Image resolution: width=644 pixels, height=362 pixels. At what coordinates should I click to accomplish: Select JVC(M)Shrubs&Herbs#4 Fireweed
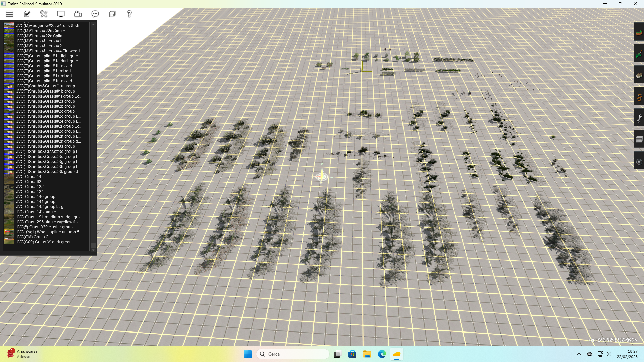(48, 51)
